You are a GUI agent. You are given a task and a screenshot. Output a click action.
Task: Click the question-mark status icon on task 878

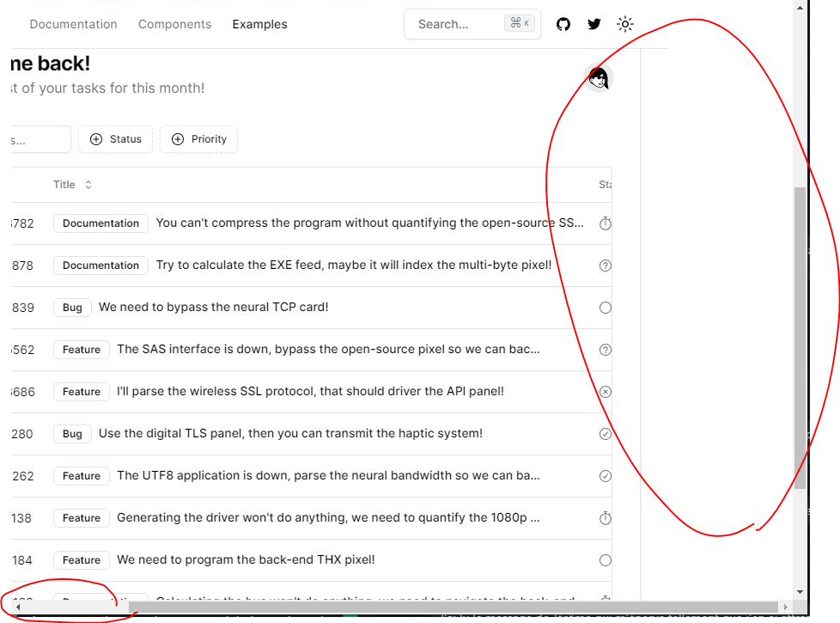pos(606,265)
